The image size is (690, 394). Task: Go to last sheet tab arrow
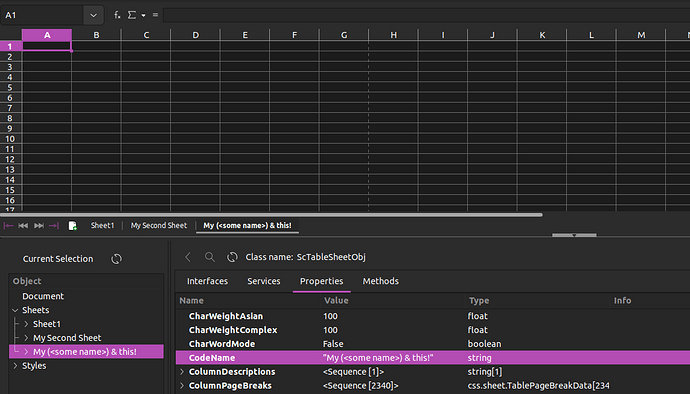click(54, 226)
